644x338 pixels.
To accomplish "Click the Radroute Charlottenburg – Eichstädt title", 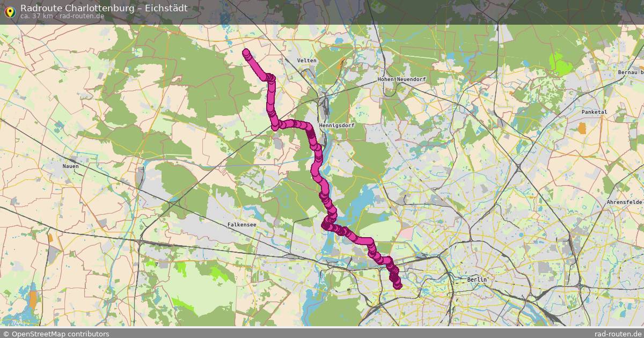I will click(104, 8).
